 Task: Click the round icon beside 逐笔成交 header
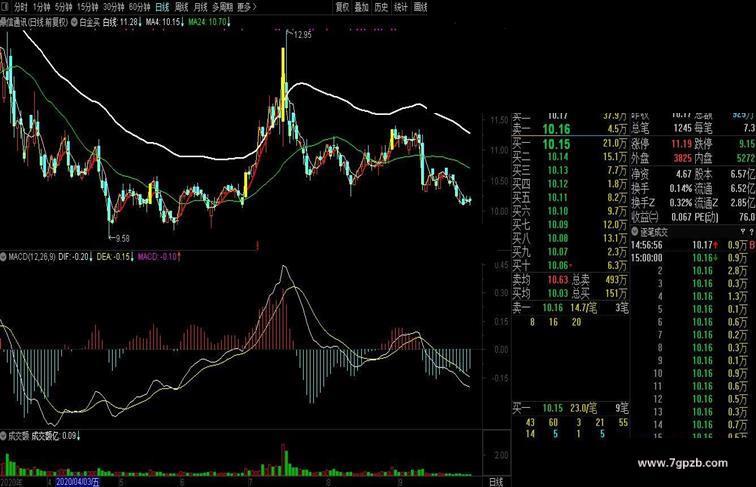(635, 232)
